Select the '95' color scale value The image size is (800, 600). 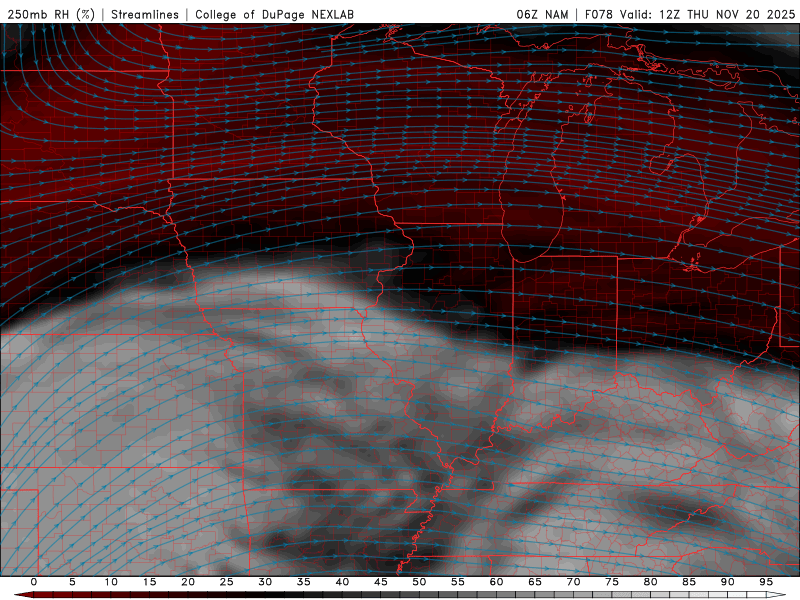(x=766, y=582)
